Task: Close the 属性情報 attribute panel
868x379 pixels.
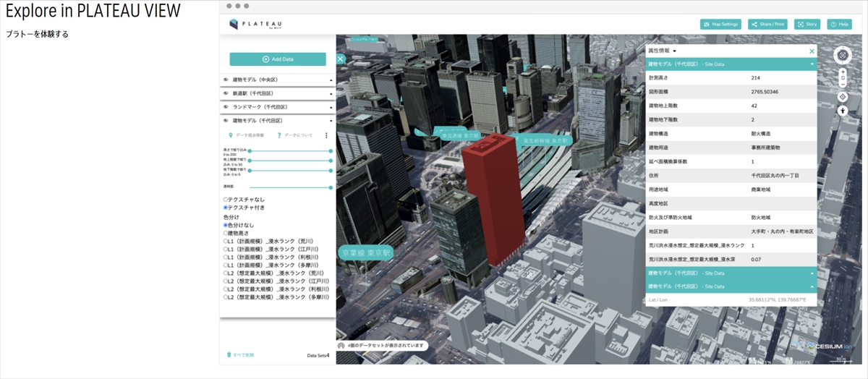Action: tap(812, 51)
